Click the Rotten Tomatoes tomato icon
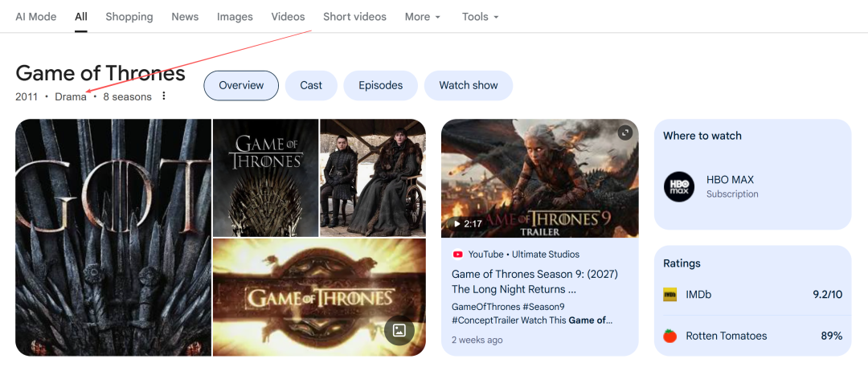868x367 pixels. tap(669, 336)
